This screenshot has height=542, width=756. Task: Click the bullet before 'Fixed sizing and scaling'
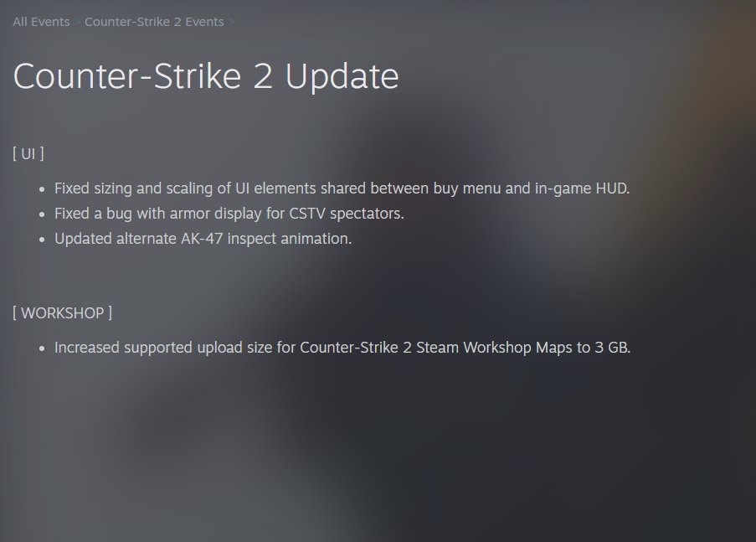42,189
